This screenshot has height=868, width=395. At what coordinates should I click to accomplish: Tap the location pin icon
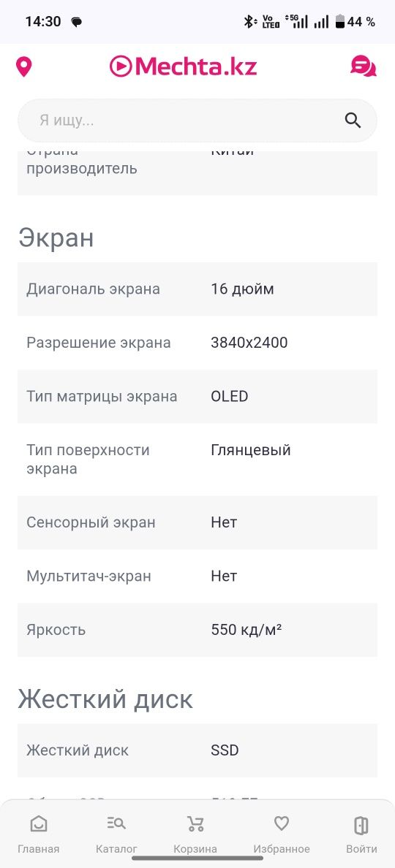coord(24,67)
